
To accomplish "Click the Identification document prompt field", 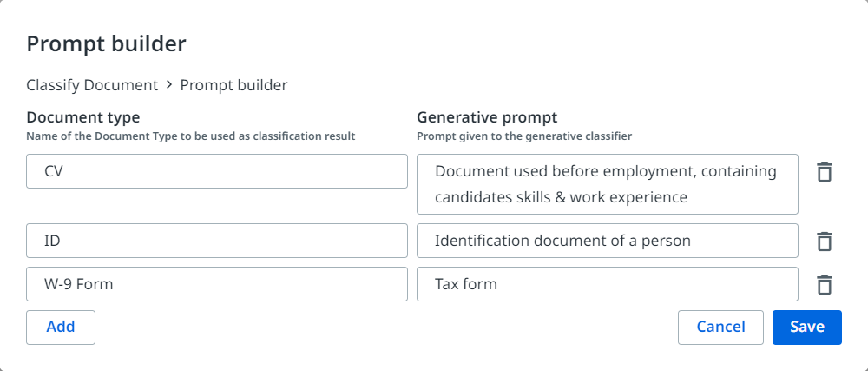I will (x=607, y=241).
